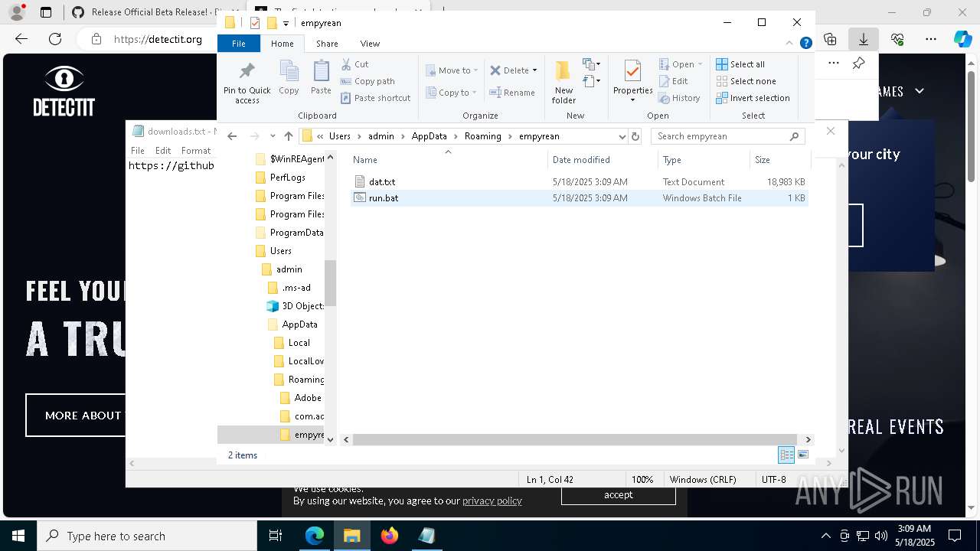Screen dimensions: 980x551
Task: Click Roaming in address breadcrumb
Action: pyautogui.click(x=482, y=136)
